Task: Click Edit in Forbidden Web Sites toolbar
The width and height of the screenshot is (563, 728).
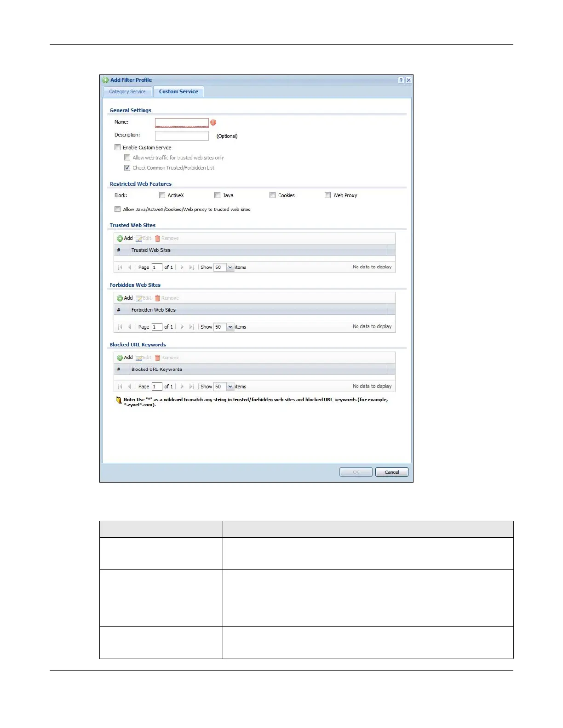Action: pyautogui.click(x=143, y=298)
